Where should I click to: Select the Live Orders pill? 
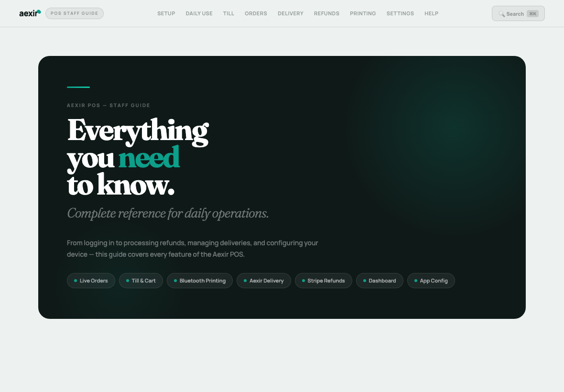coord(91,281)
